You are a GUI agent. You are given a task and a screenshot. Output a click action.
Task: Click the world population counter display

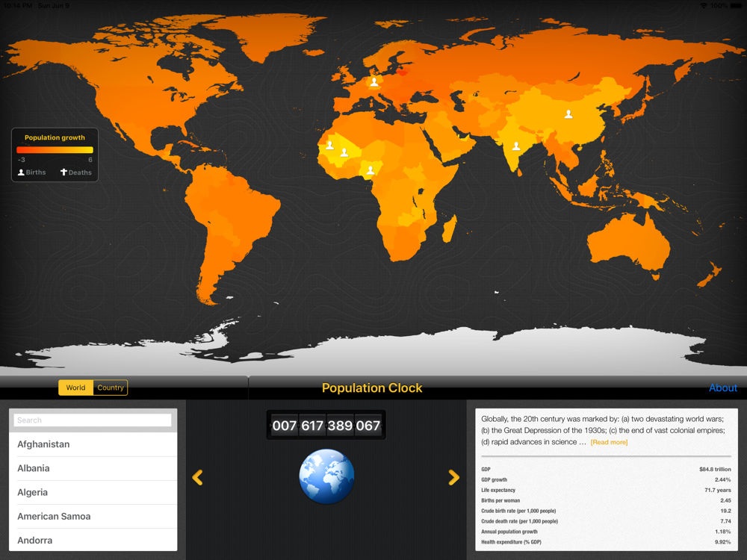(326, 426)
